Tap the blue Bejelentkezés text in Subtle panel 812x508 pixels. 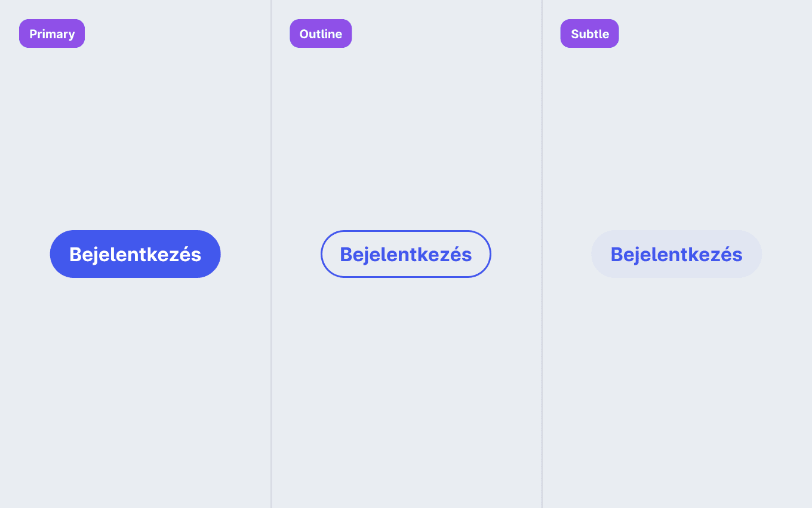click(676, 255)
